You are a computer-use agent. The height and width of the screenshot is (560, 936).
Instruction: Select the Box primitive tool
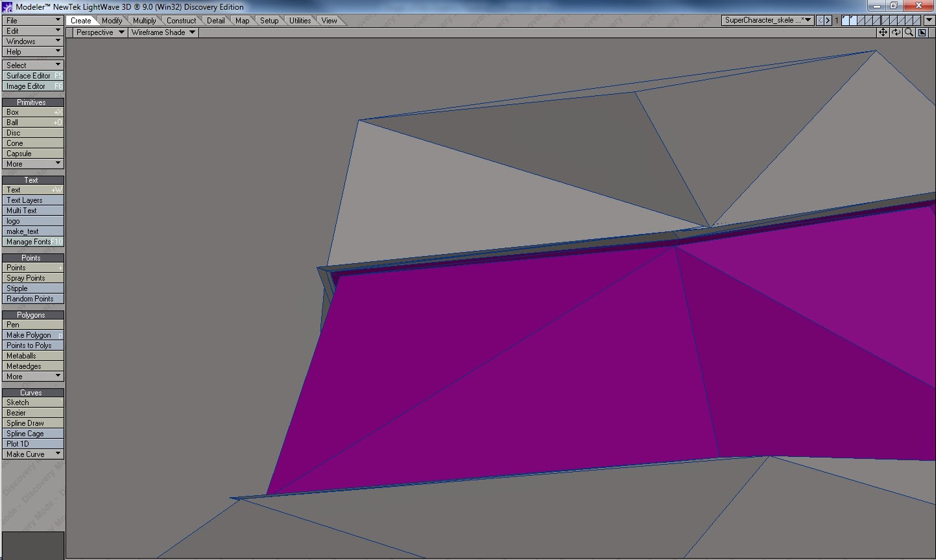[32, 111]
